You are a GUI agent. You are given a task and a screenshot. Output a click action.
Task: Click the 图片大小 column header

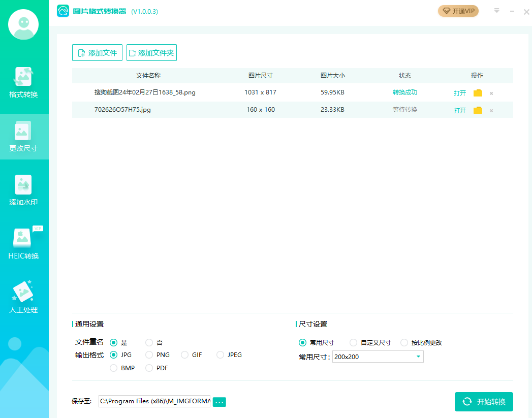click(x=332, y=76)
